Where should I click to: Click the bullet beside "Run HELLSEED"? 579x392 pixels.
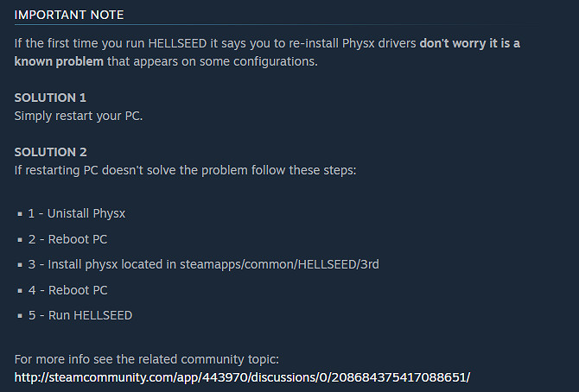tap(19, 316)
